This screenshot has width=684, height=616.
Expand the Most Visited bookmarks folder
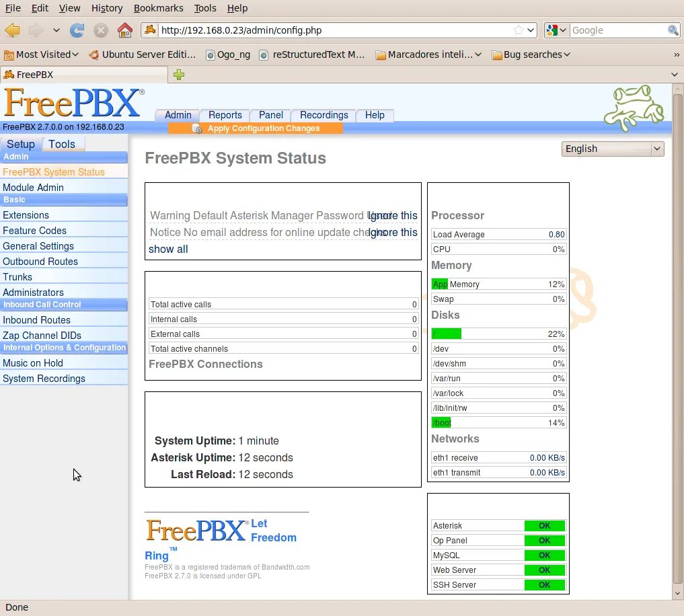pyautogui.click(x=42, y=54)
